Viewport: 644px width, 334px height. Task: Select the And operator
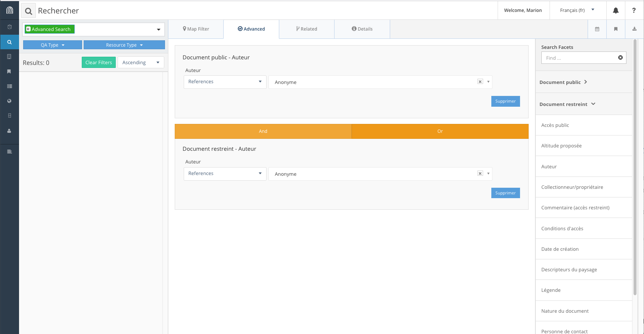263,131
